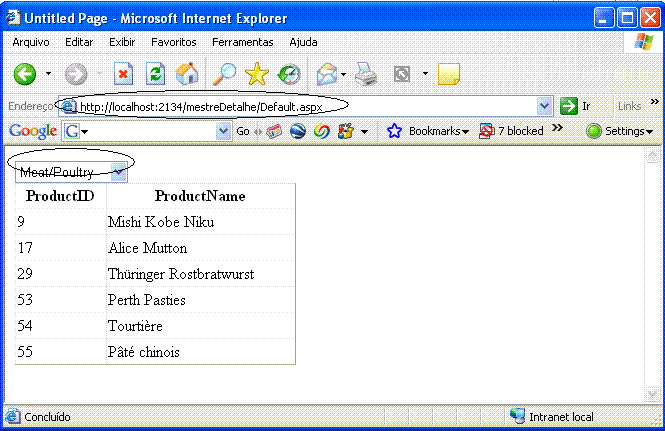Click the Go button on Google toolbar
Screen dimensions: 665x431
pyautogui.click(x=243, y=131)
